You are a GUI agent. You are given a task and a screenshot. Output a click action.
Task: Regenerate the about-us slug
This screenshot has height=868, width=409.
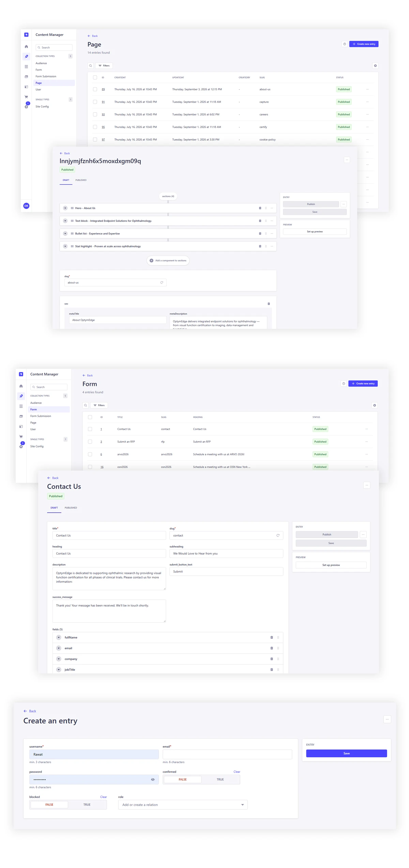click(x=162, y=283)
